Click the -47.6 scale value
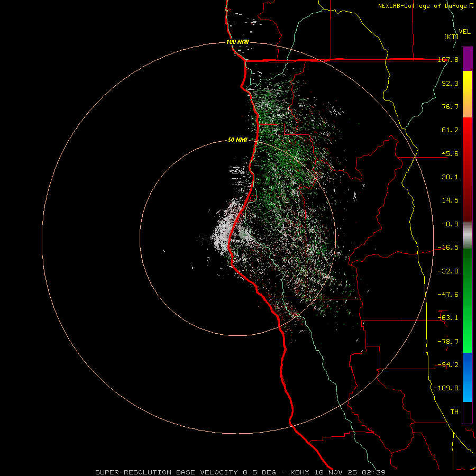The width and height of the screenshot is (476, 476). click(x=448, y=295)
